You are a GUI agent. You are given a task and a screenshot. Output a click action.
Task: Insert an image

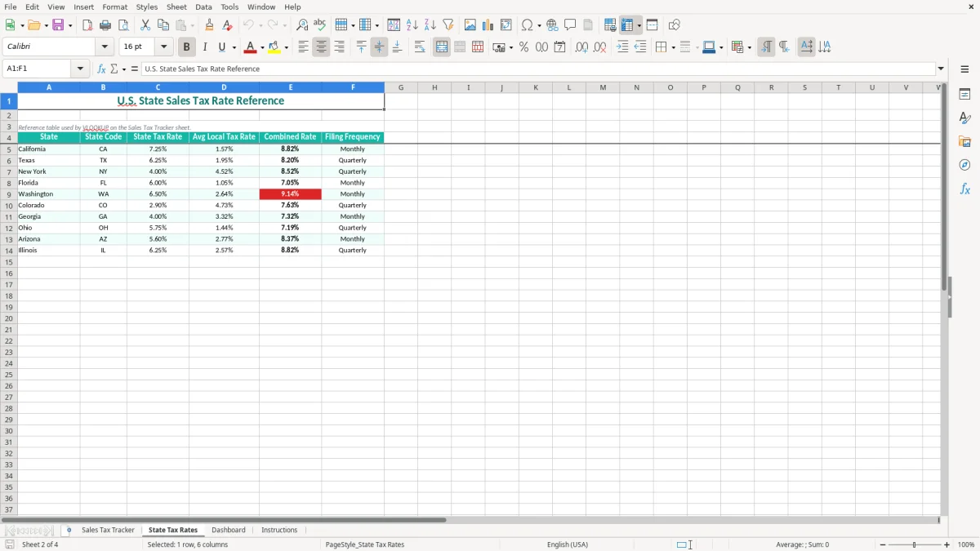click(470, 25)
